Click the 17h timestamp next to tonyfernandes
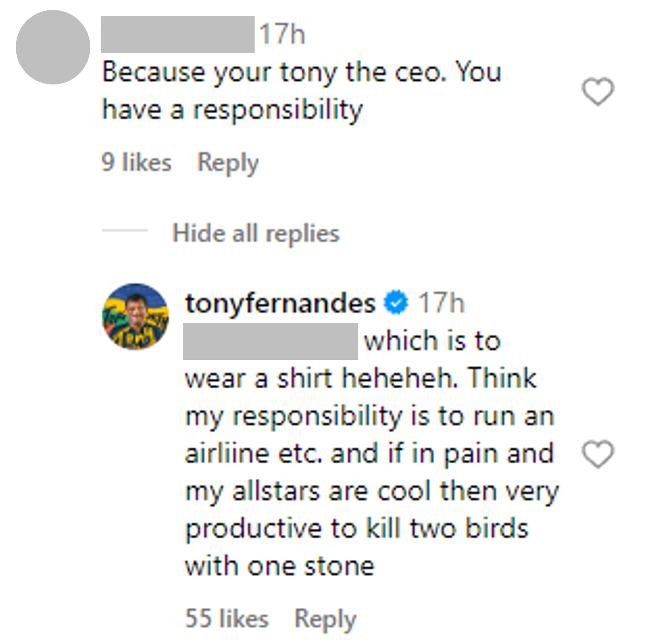This screenshot has width=646, height=644. (x=441, y=303)
